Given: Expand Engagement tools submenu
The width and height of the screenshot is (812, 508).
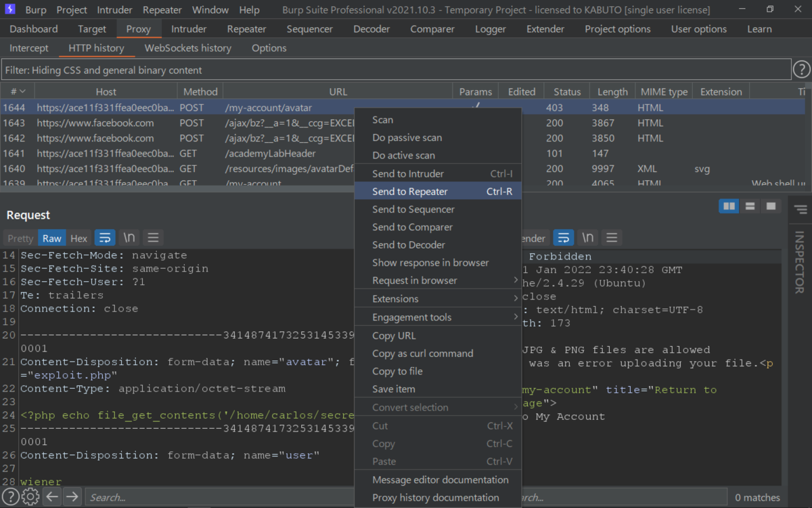Looking at the screenshot, I should pos(438,317).
